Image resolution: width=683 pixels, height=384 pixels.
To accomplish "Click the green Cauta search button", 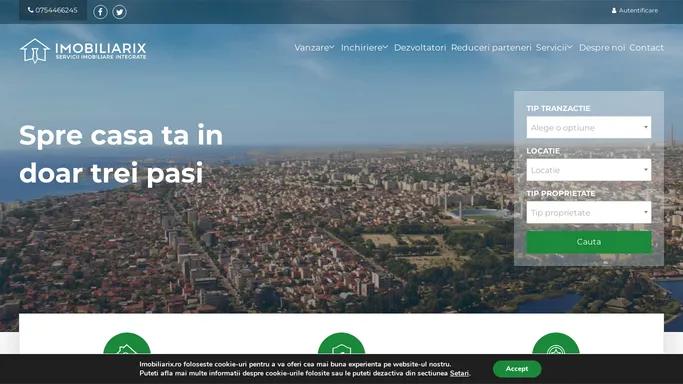I will 588,242.
